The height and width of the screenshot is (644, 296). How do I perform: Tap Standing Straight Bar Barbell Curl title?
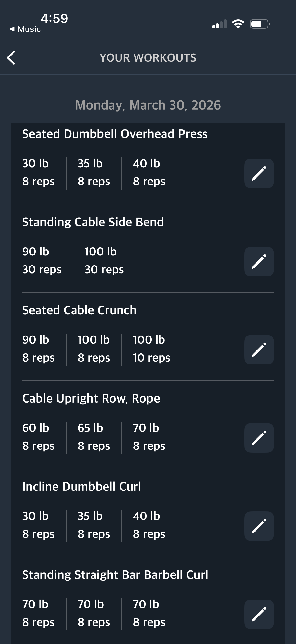coord(115,575)
